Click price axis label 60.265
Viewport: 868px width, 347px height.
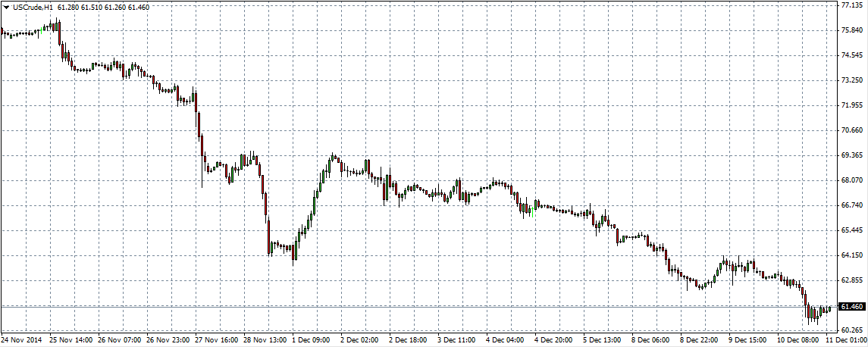(851, 331)
